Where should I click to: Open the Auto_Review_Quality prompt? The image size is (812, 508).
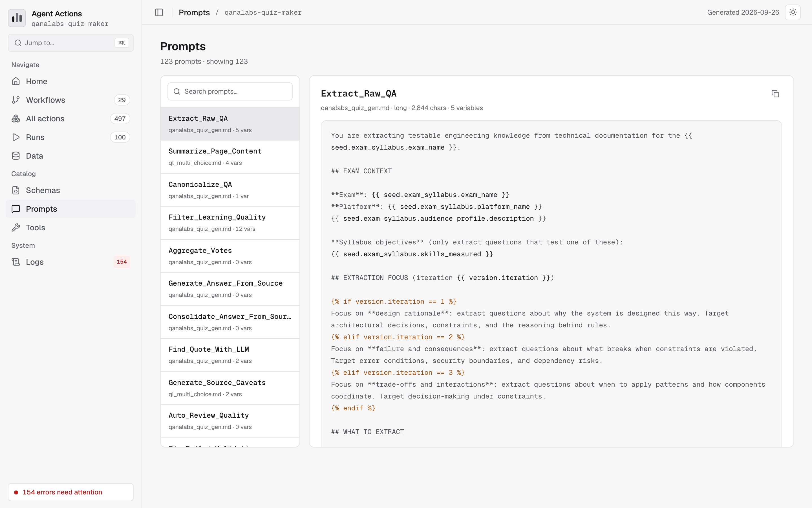tap(230, 421)
